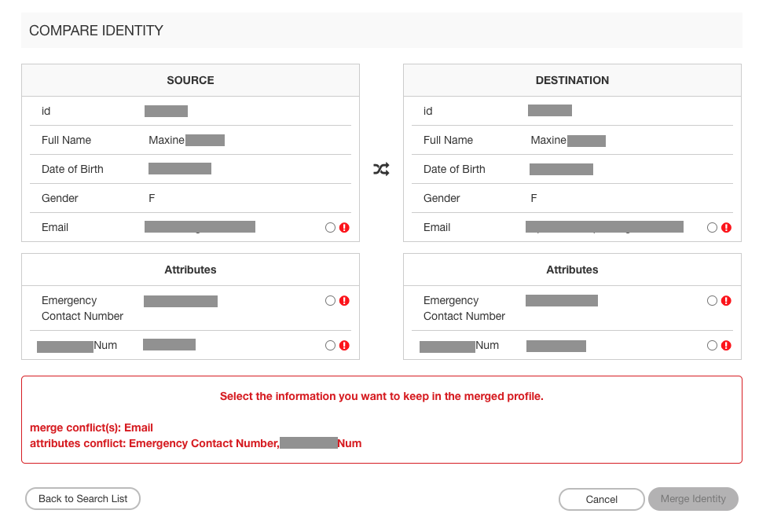759x532 pixels.
Task: Click the Merge Identity button
Action: pyautogui.click(x=693, y=500)
